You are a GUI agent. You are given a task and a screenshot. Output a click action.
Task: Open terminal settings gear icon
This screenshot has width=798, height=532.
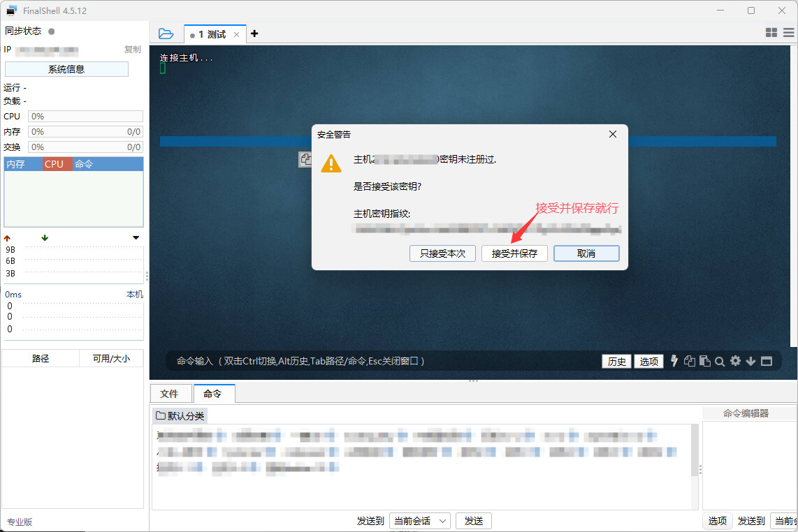click(735, 361)
